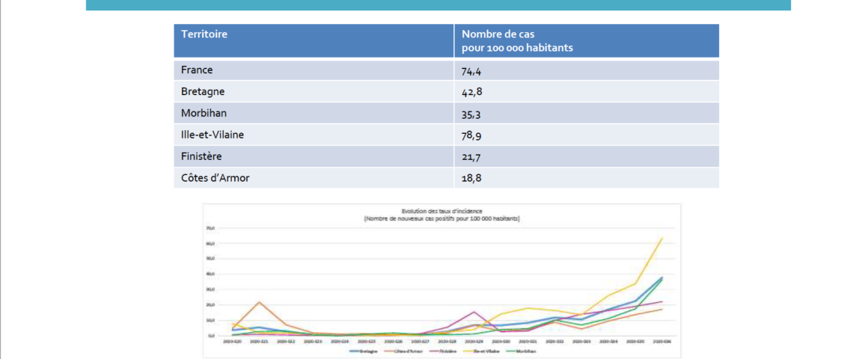Screen dimensions: 868x359
Task: Click the chart title Evolution des taux d'incidence
Action: [441, 212]
